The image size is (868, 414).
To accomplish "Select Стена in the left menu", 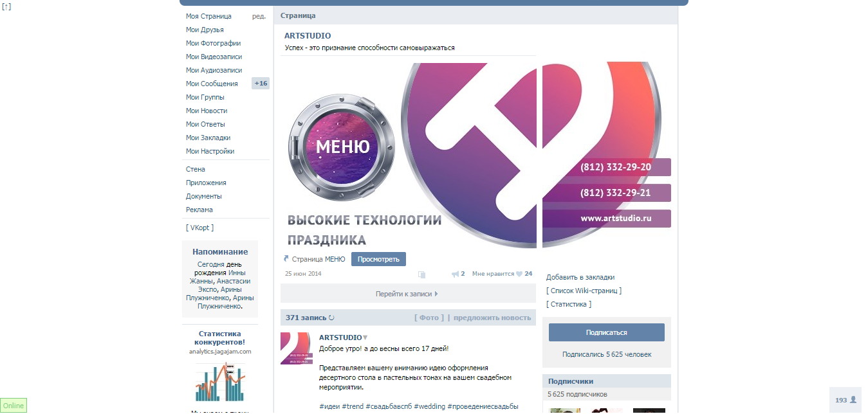I will point(196,169).
